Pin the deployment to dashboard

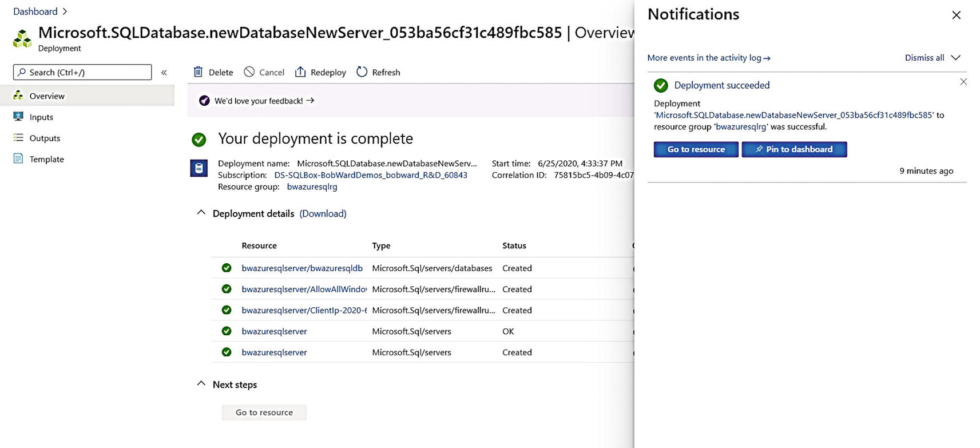794,149
